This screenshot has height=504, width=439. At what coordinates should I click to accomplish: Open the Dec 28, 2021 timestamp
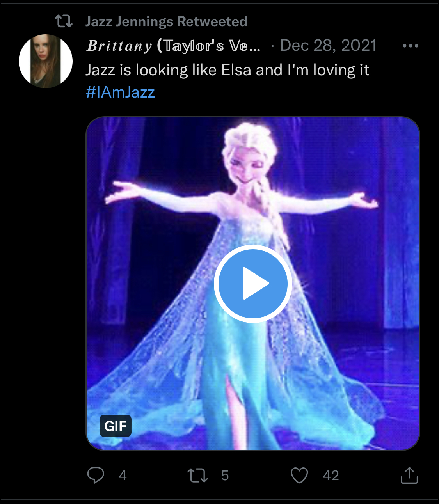point(328,46)
